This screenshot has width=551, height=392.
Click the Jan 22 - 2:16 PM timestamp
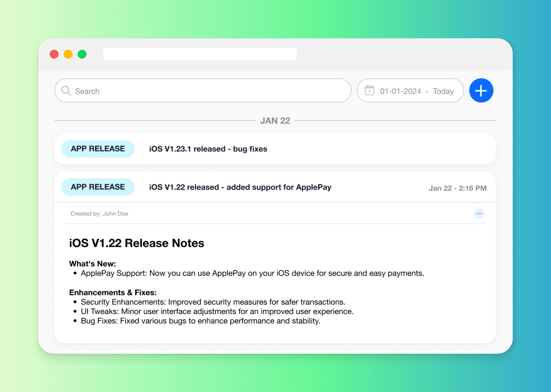(x=458, y=188)
